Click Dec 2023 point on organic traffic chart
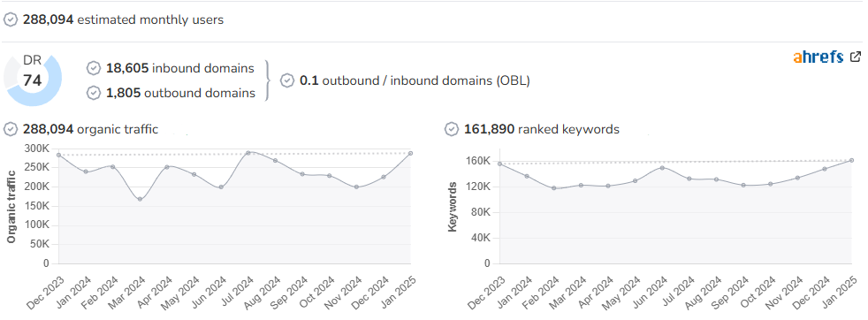Image resolution: width=868 pixels, height=320 pixels. (58, 155)
